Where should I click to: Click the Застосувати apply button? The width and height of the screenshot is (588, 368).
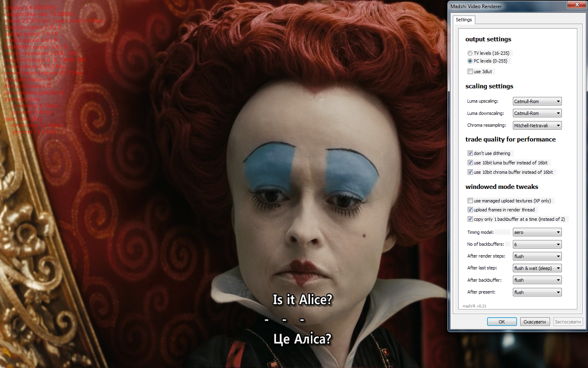568,322
